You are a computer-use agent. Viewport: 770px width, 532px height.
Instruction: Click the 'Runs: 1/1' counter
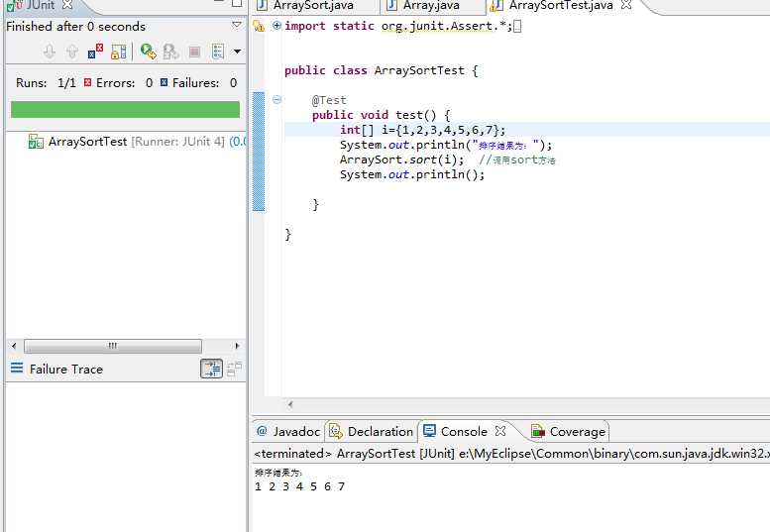pos(47,83)
